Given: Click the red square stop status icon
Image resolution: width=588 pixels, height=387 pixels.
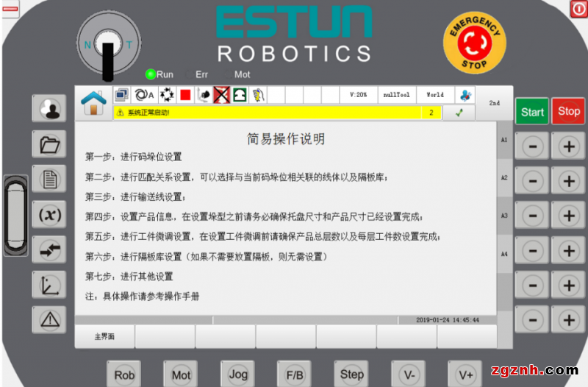Looking at the screenshot, I should tap(185, 95).
